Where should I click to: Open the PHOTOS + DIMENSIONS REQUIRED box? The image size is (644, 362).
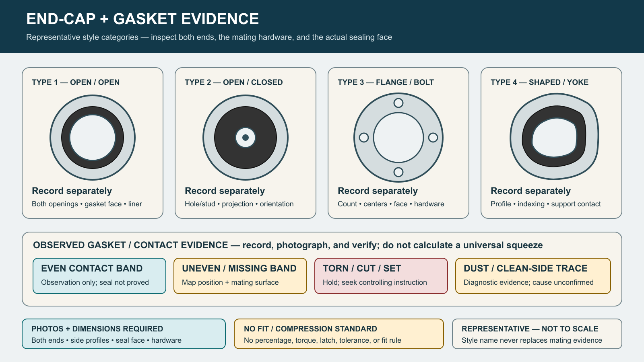[x=124, y=334]
